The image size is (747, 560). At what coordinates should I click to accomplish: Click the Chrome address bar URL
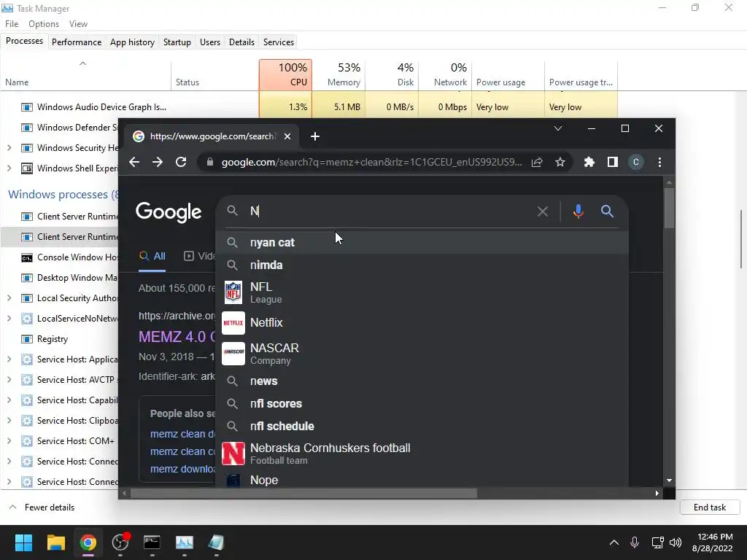click(371, 163)
